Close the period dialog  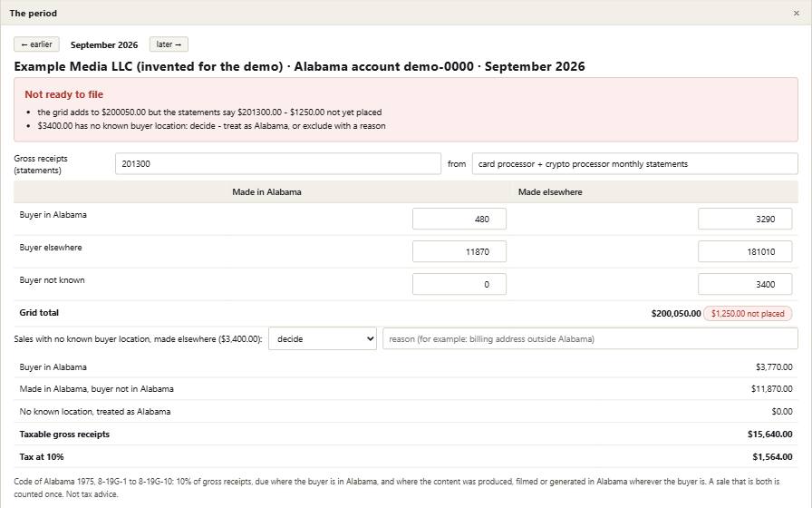(x=796, y=14)
